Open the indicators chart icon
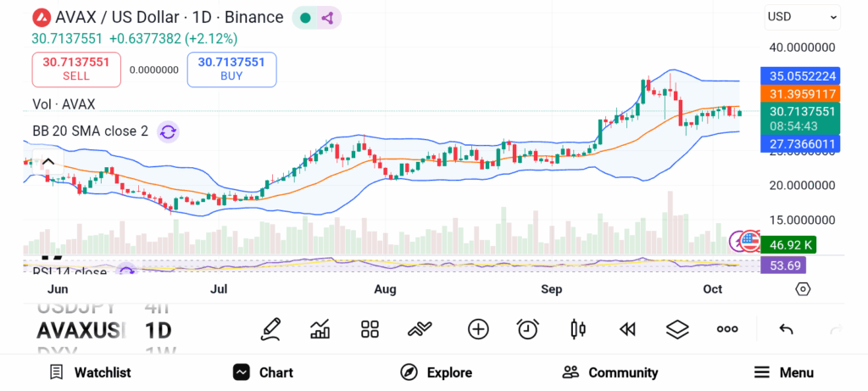The width and height of the screenshot is (868, 391). pyautogui.click(x=320, y=328)
